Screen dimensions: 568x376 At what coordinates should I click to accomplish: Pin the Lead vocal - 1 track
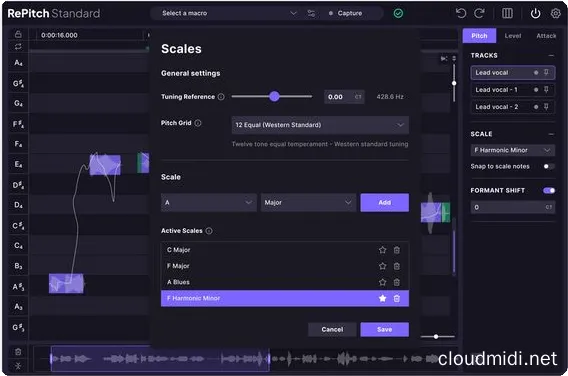point(546,89)
